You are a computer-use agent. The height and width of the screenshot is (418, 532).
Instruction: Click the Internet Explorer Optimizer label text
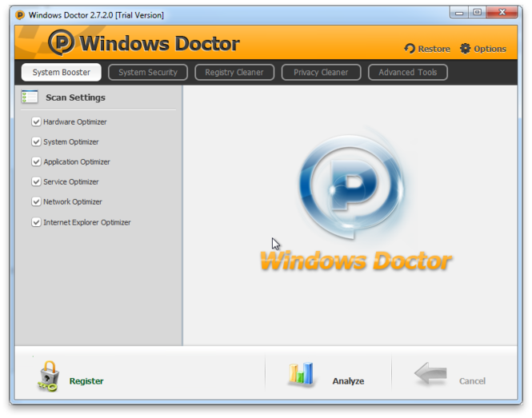pyautogui.click(x=87, y=222)
